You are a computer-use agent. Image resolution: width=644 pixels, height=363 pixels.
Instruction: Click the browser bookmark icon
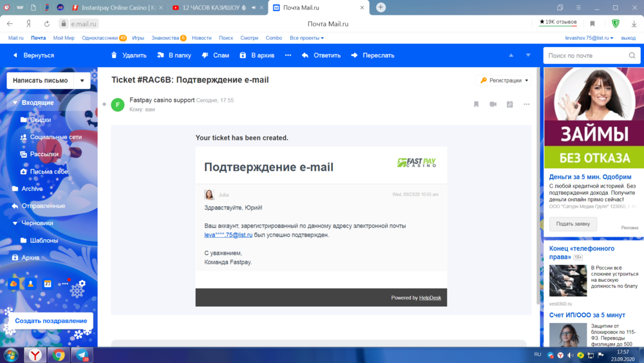click(592, 24)
